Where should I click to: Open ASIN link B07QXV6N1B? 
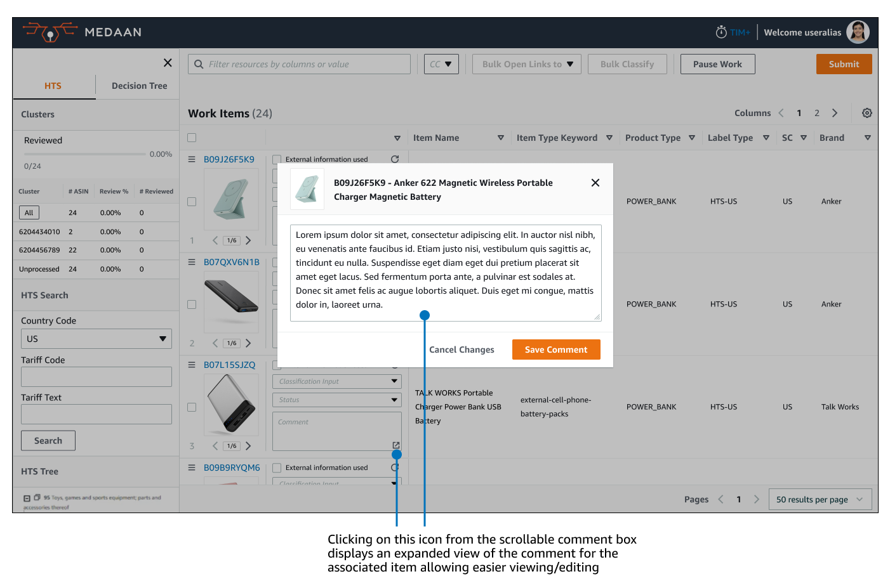point(232,262)
